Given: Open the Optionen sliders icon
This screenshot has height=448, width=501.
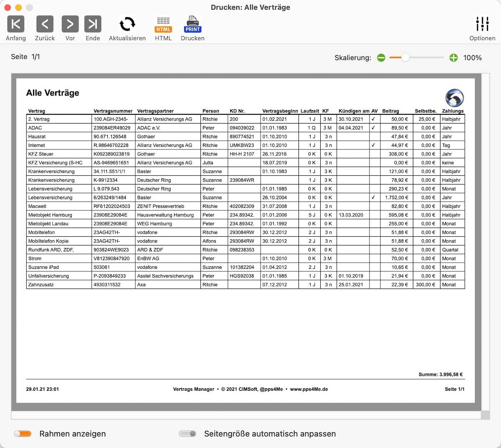Looking at the screenshot, I should (482, 24).
